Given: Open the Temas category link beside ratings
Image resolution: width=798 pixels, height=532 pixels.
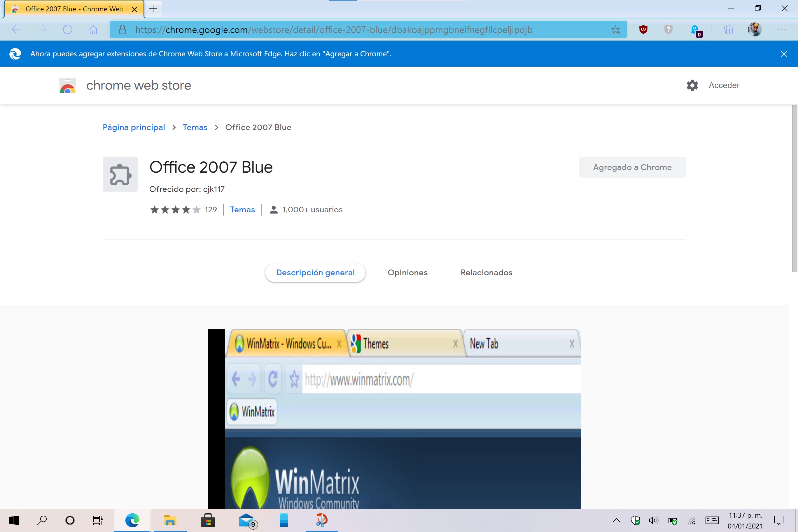Looking at the screenshot, I should (x=242, y=210).
